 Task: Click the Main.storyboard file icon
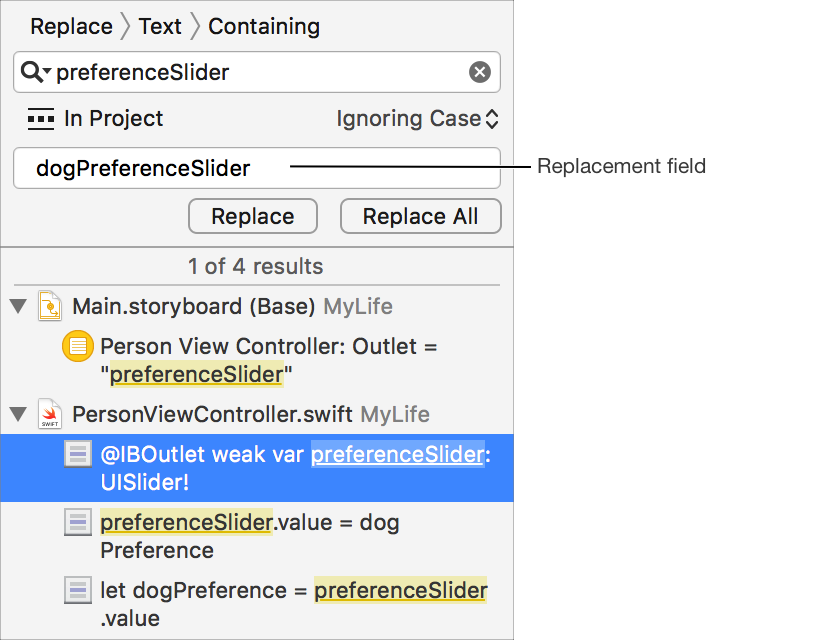(x=50, y=306)
